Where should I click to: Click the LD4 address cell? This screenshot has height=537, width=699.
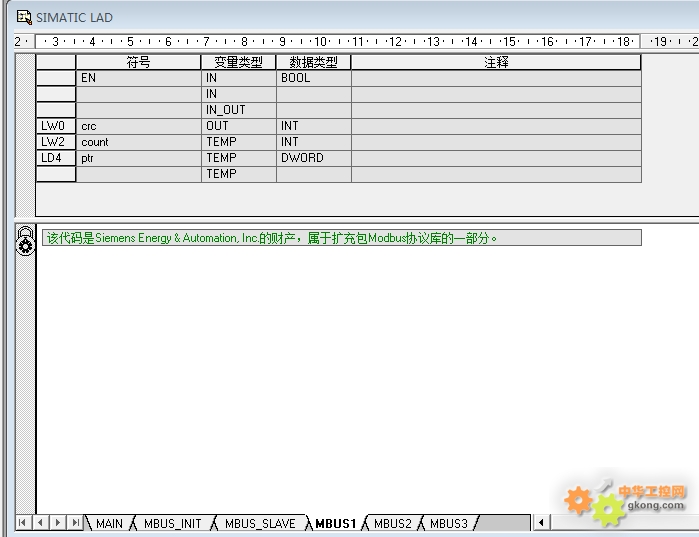click(x=56, y=158)
